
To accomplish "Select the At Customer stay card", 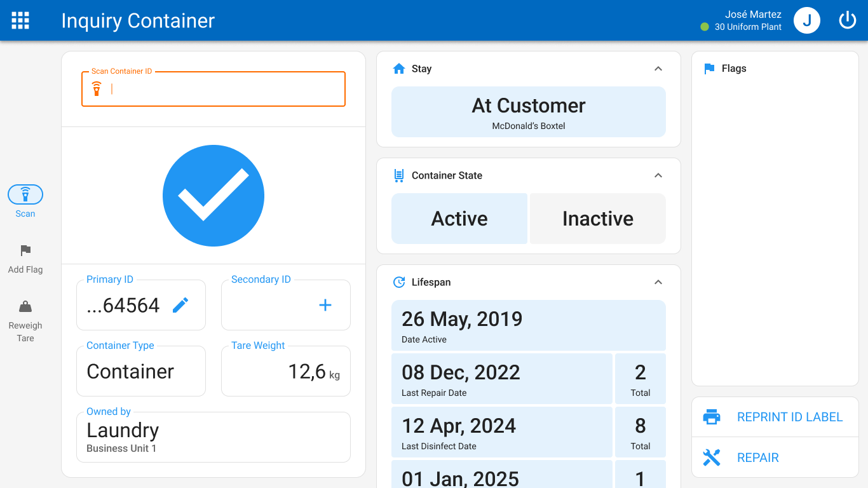I will tap(529, 112).
